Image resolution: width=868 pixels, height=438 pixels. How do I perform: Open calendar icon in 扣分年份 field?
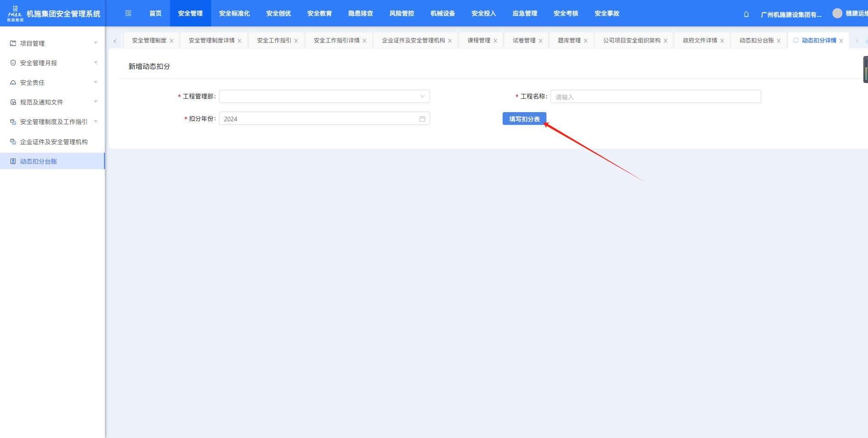point(422,119)
